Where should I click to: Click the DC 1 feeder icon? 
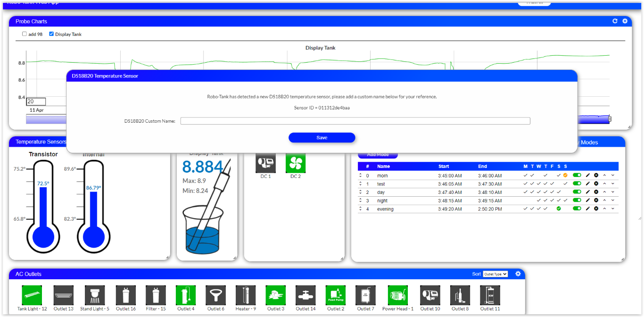(x=265, y=163)
